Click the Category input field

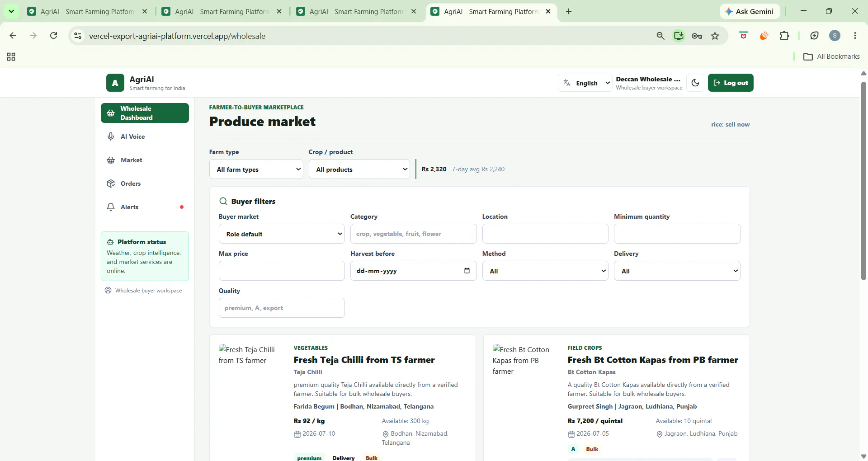tap(413, 234)
